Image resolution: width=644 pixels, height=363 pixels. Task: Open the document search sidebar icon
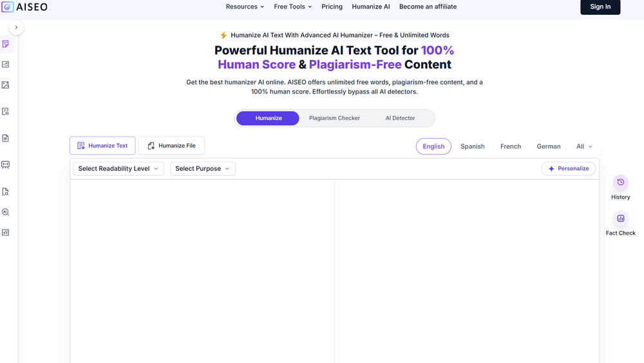pos(6,112)
